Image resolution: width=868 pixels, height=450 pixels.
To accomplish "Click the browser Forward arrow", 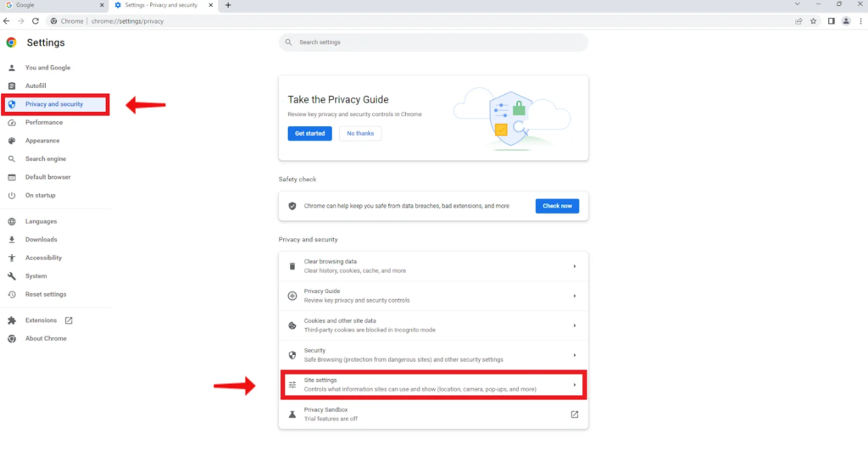I will point(21,21).
